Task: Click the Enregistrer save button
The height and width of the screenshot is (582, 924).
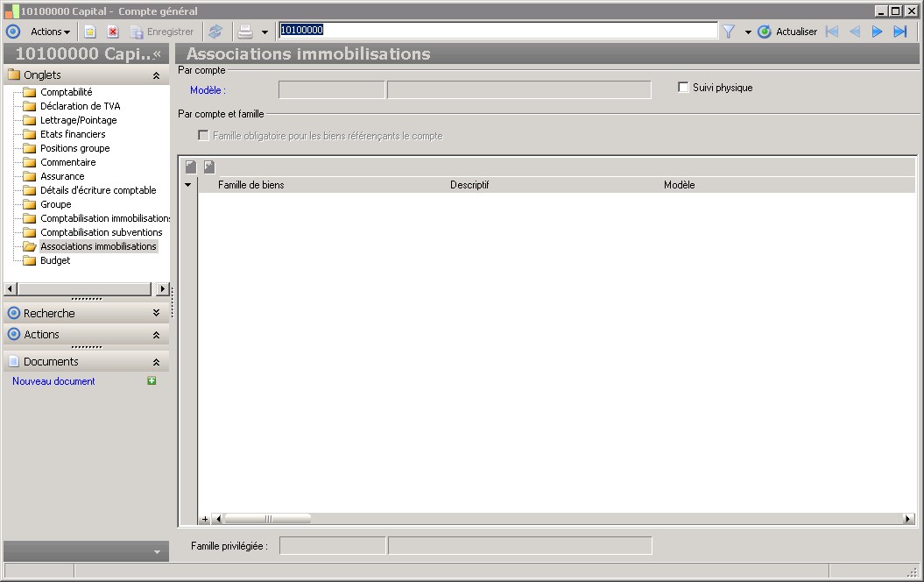Action: click(162, 32)
